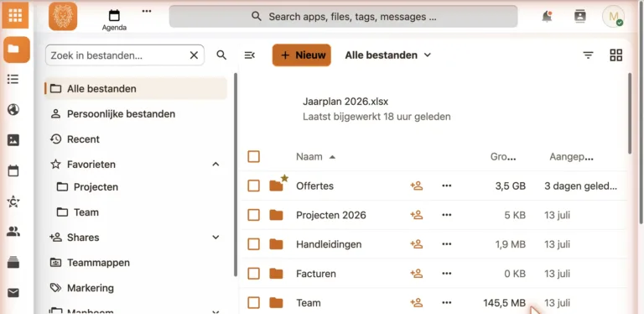Share the Offertes folder
This screenshot has width=644, height=314.
(x=416, y=186)
